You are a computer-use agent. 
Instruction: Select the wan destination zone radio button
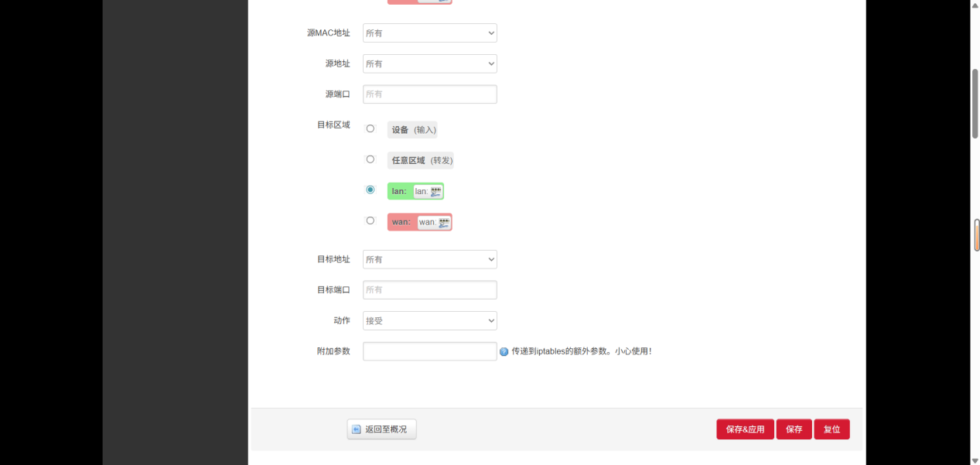[370, 221]
